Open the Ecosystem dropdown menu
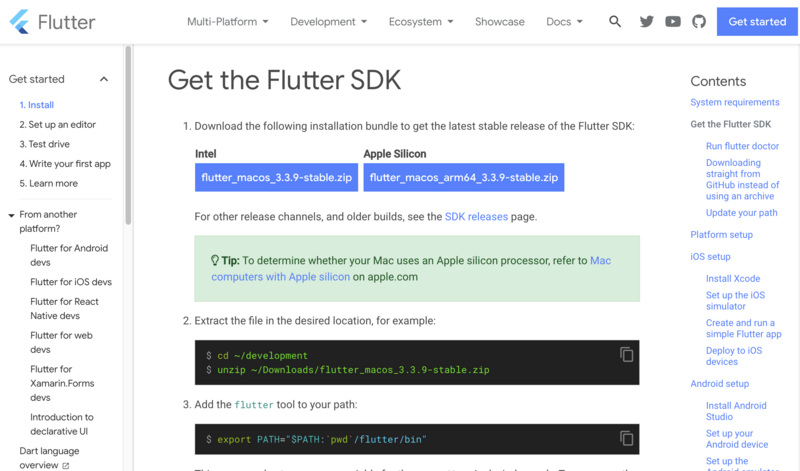The width and height of the screenshot is (800, 471). coord(421,21)
